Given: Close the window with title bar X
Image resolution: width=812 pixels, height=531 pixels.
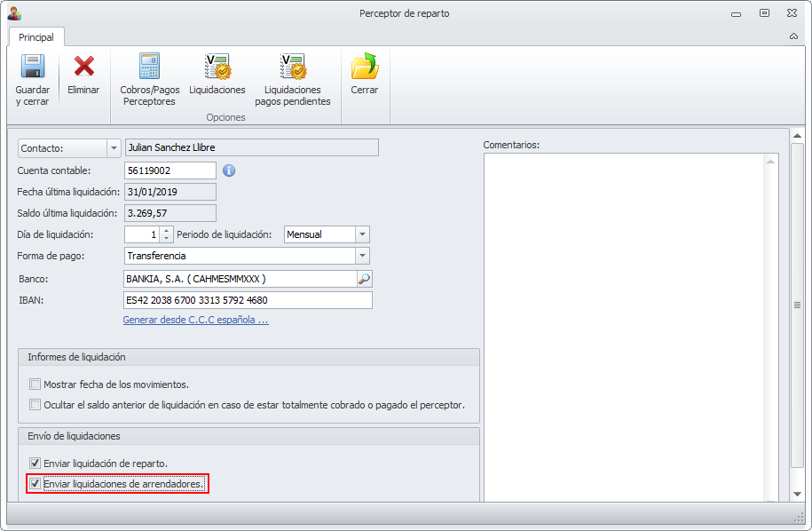Looking at the screenshot, I should click(792, 13).
